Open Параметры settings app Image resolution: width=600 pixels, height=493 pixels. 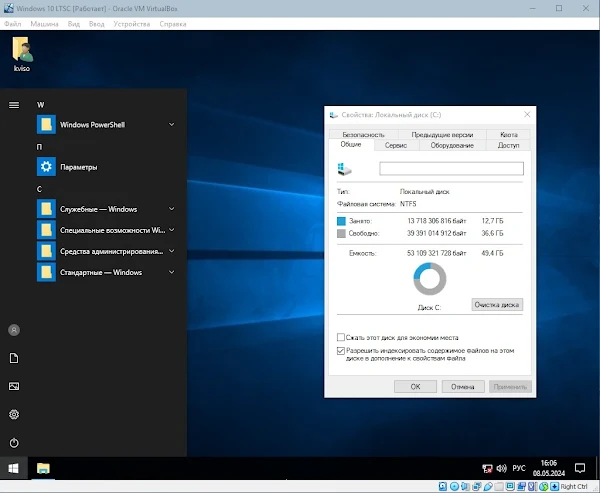point(105,167)
